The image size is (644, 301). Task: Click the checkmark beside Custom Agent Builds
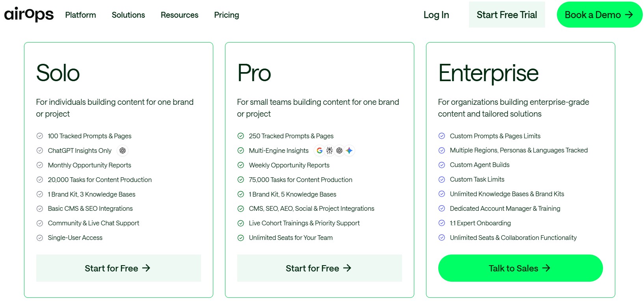(x=441, y=165)
